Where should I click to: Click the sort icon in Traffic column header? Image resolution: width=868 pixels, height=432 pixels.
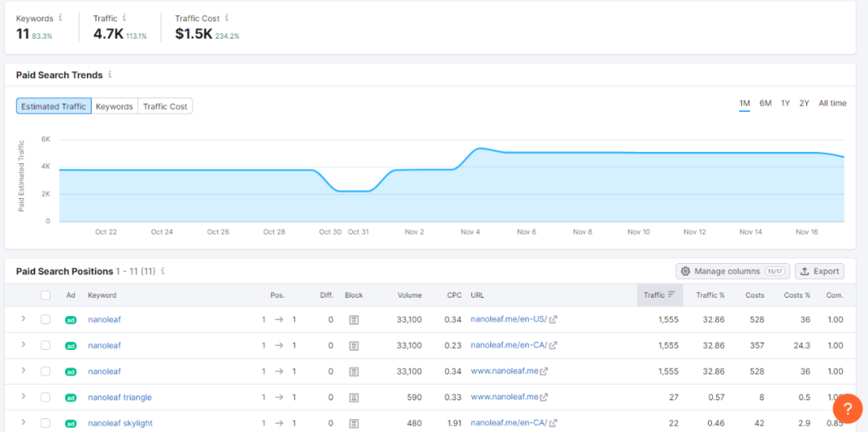[671, 294]
